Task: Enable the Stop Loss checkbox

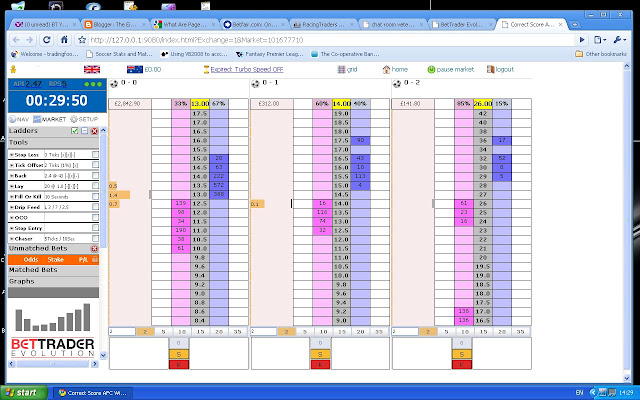Action: [x=95, y=154]
